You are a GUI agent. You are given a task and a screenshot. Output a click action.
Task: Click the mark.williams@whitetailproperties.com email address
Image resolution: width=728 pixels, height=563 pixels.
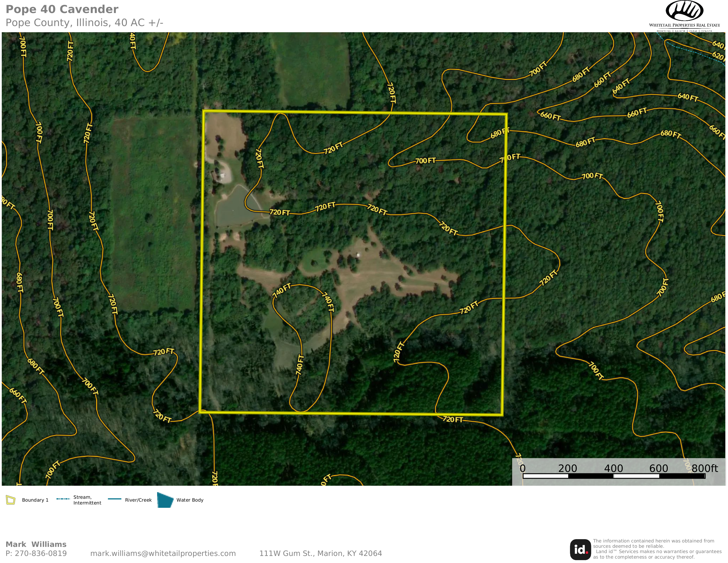click(163, 553)
